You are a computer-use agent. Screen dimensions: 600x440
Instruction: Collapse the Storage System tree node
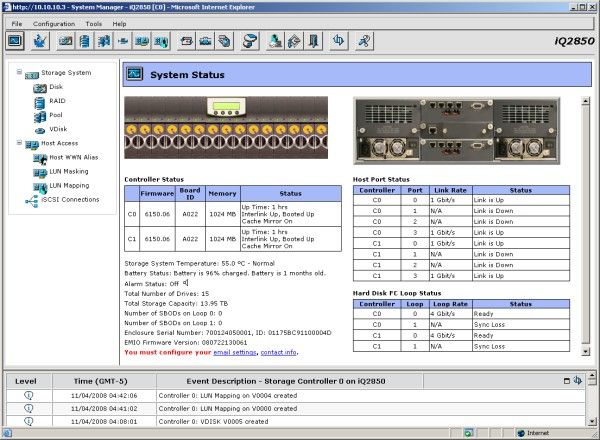19,72
